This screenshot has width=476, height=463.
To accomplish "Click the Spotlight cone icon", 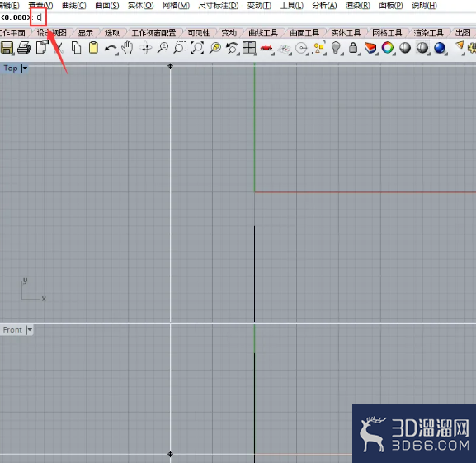I will tap(460, 47).
